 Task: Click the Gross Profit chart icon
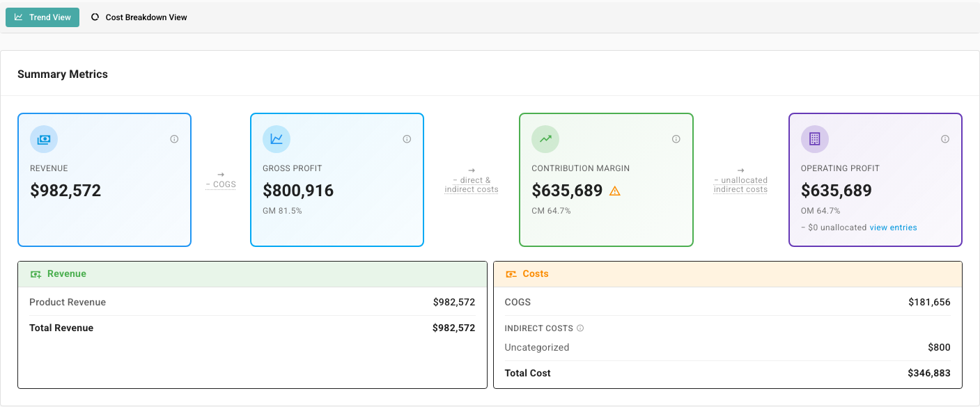click(277, 139)
